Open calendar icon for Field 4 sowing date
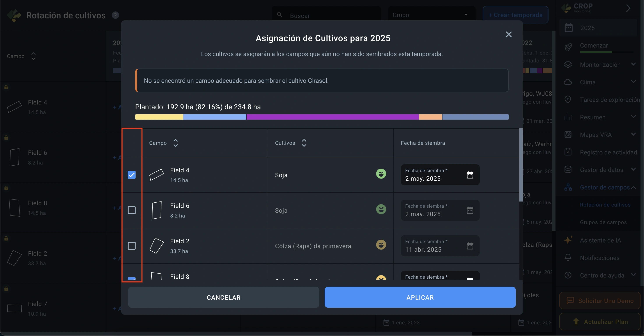This screenshot has width=644, height=336. 470,175
